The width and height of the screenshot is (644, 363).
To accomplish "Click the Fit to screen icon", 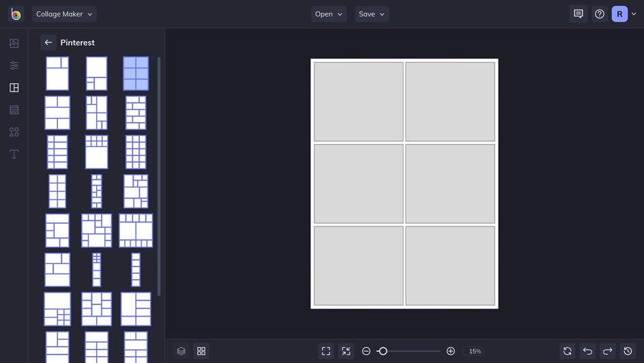I will 326,351.
